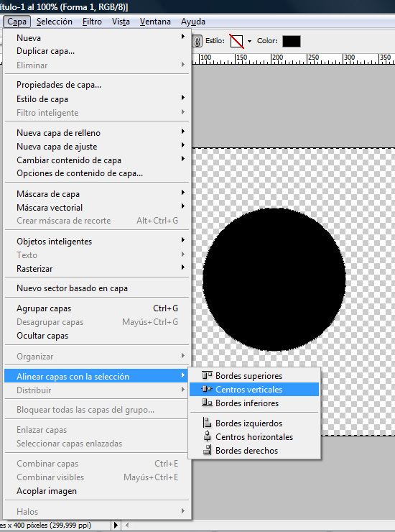
Task: Expand the Rasterizar submenu
Action: (97, 268)
